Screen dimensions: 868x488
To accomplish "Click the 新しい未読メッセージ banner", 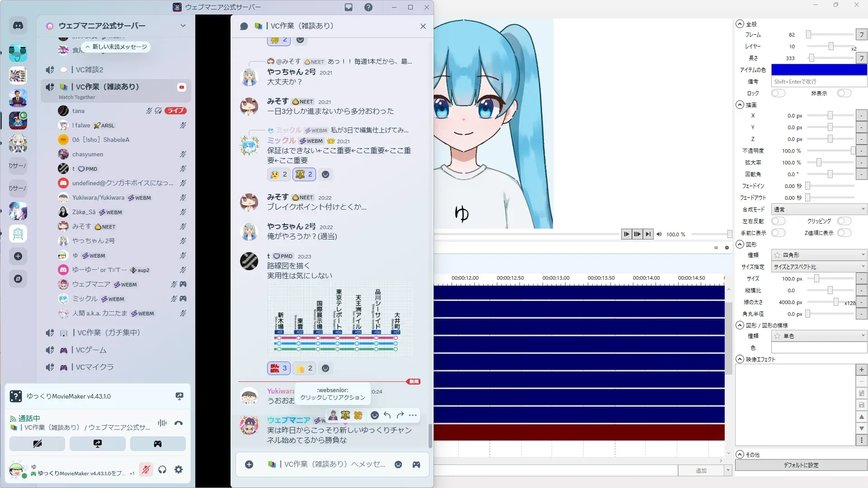I will pyautogui.click(x=117, y=47).
